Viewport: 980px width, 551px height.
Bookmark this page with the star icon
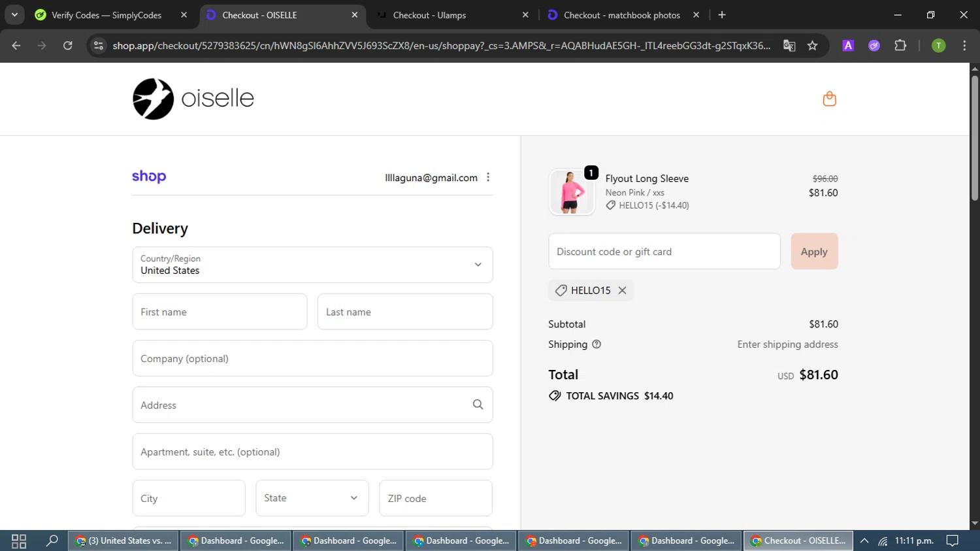(x=812, y=45)
